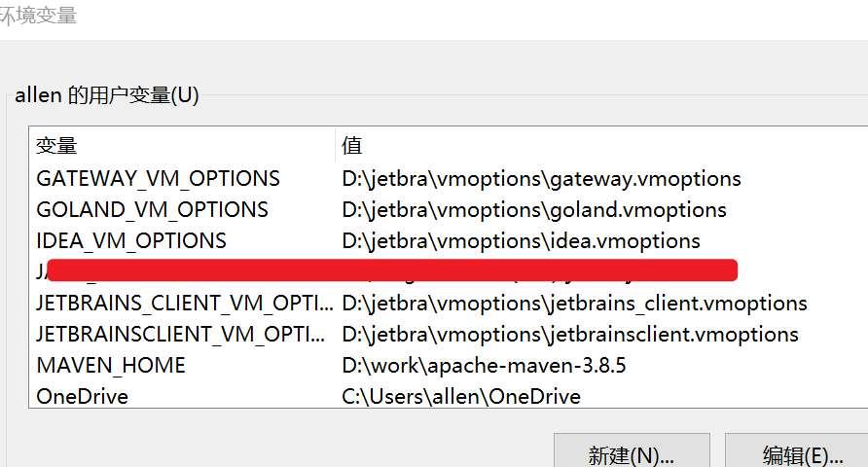Click the jetbrainsclient.vmoptions path value

point(570,334)
